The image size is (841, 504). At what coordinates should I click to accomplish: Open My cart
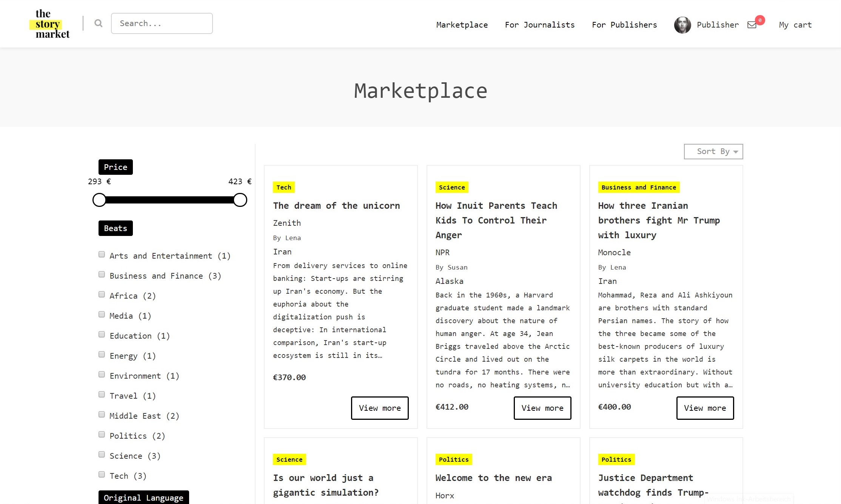795,25
